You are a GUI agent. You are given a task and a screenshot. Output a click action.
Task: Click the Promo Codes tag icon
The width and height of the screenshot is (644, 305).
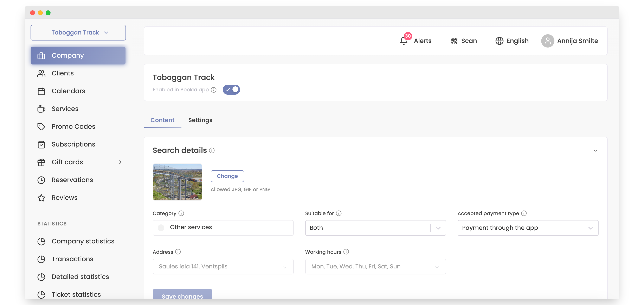[41, 127]
